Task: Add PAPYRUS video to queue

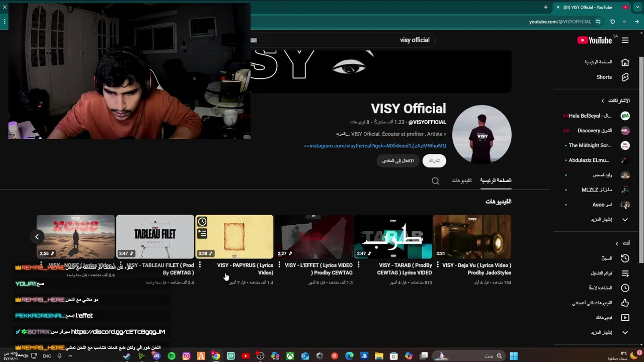Action: pyautogui.click(x=202, y=233)
